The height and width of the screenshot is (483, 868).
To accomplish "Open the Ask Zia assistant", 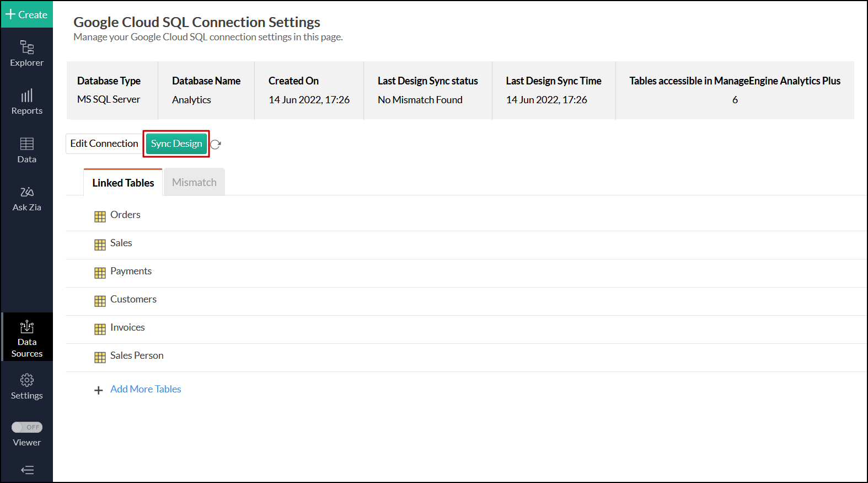I will [26, 192].
